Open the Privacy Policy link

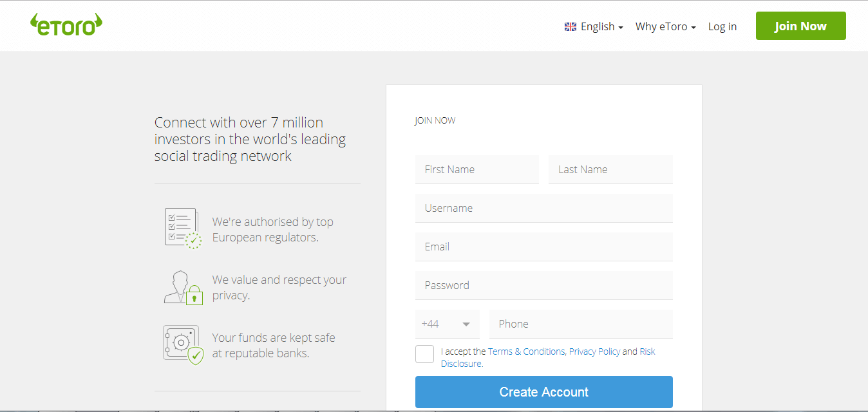[595, 351]
